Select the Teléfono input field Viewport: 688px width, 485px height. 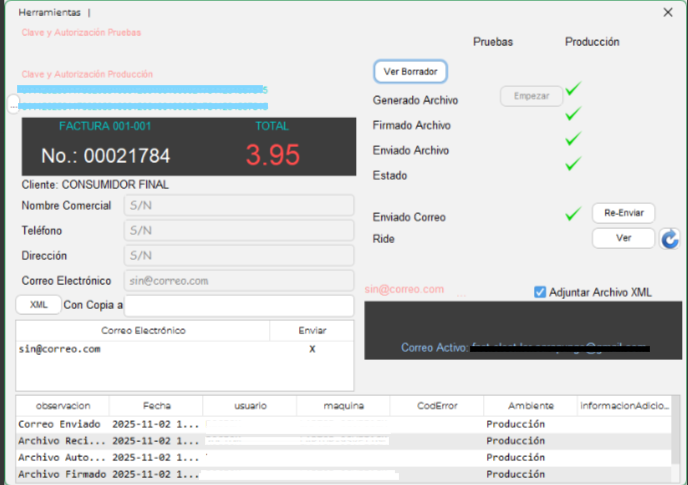pyautogui.click(x=239, y=230)
